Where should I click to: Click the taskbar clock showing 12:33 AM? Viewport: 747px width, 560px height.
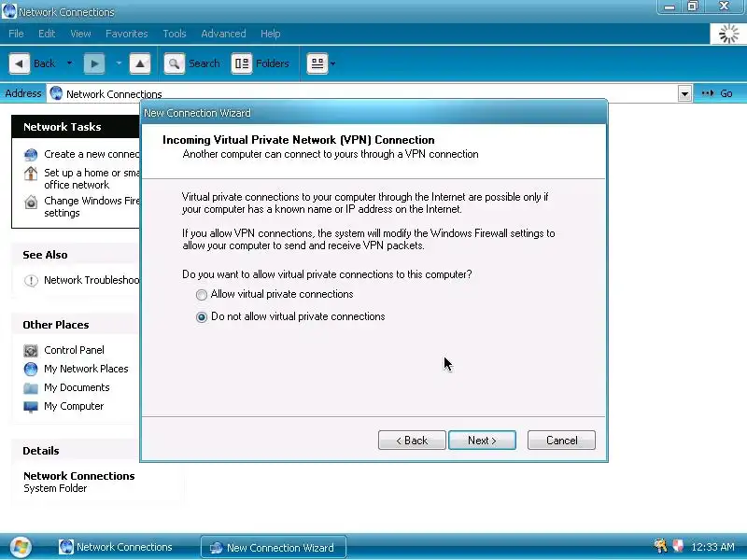click(712, 547)
